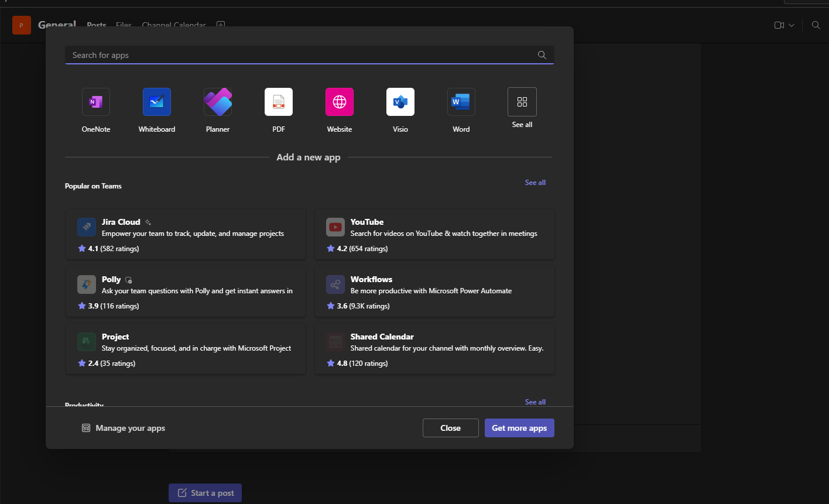829x504 pixels.
Task: Pick the Website app icon
Action: (340, 102)
